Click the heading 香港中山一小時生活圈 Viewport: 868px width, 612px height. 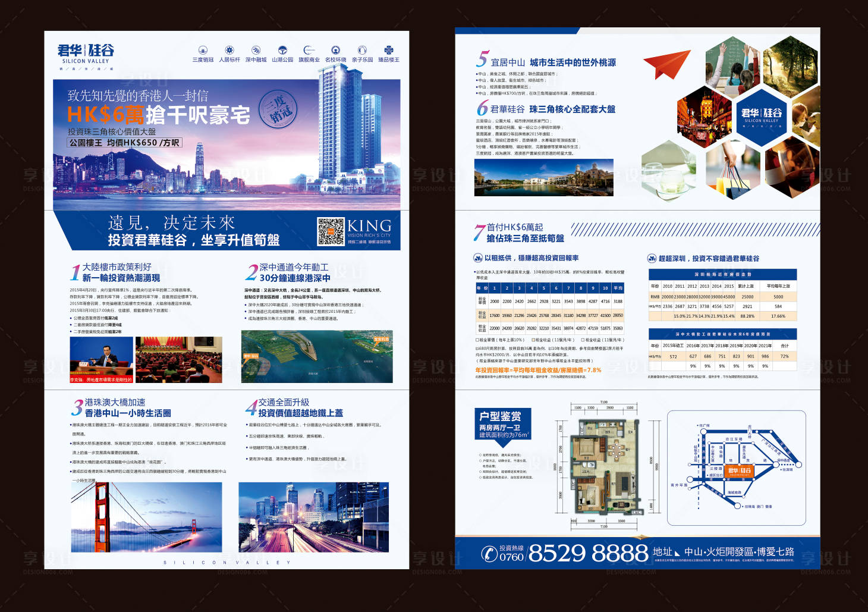pos(128,413)
